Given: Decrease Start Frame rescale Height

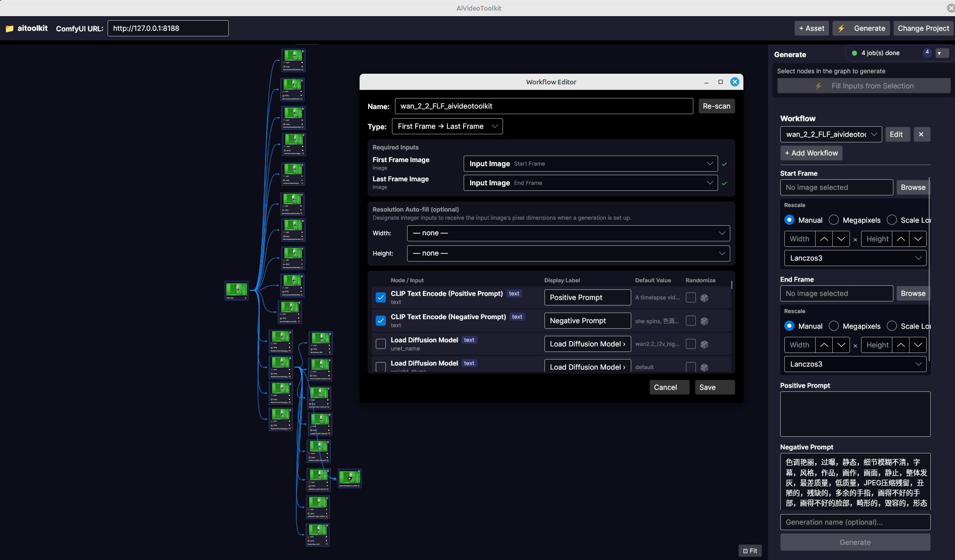Looking at the screenshot, I should pyautogui.click(x=918, y=239).
